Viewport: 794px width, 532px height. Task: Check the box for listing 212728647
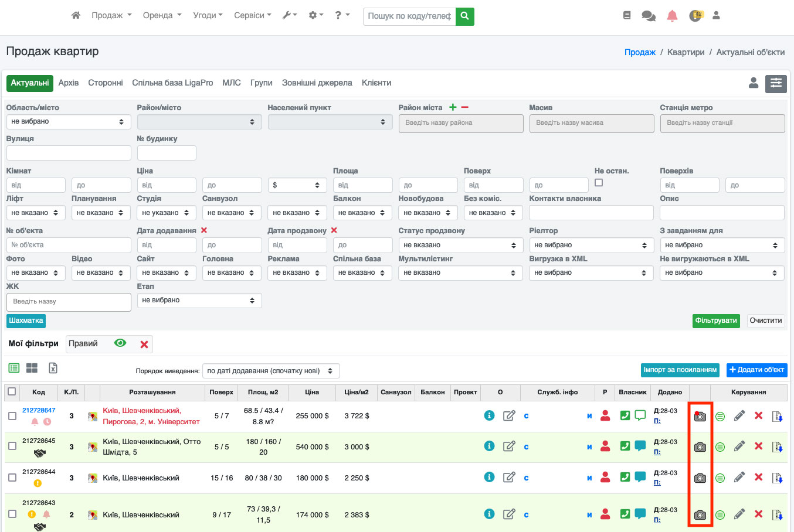(12, 416)
